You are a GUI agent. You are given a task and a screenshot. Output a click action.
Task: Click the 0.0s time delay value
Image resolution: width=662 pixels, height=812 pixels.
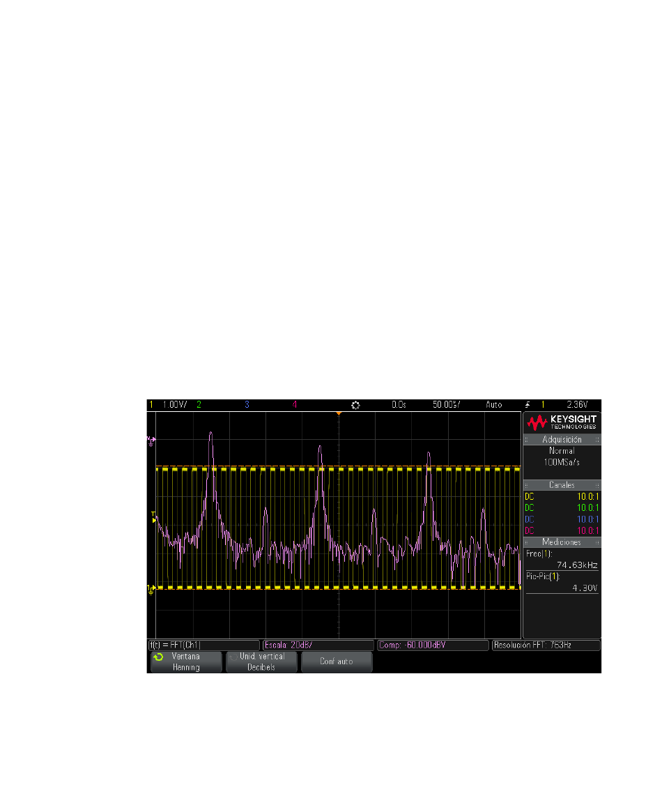tap(399, 404)
